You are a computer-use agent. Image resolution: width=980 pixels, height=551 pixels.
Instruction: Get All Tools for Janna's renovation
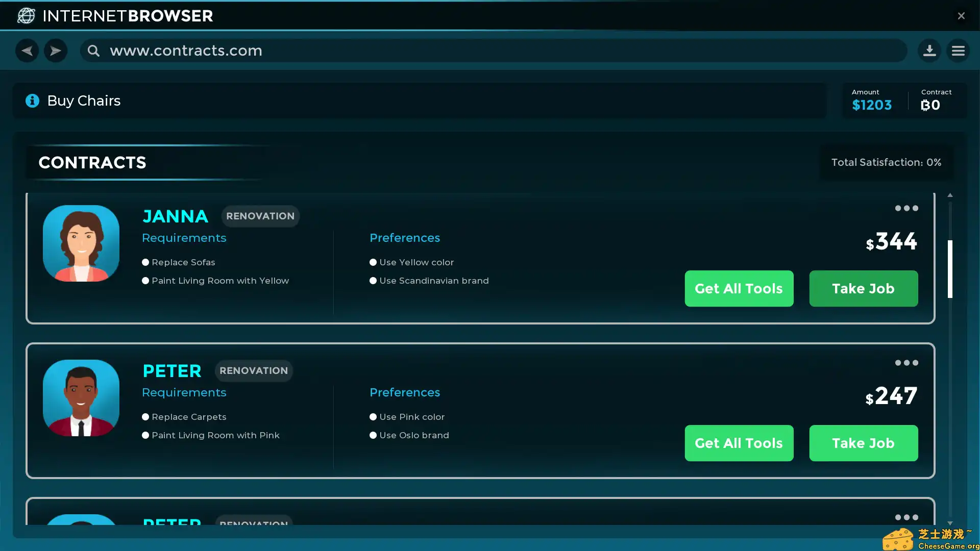coord(739,289)
